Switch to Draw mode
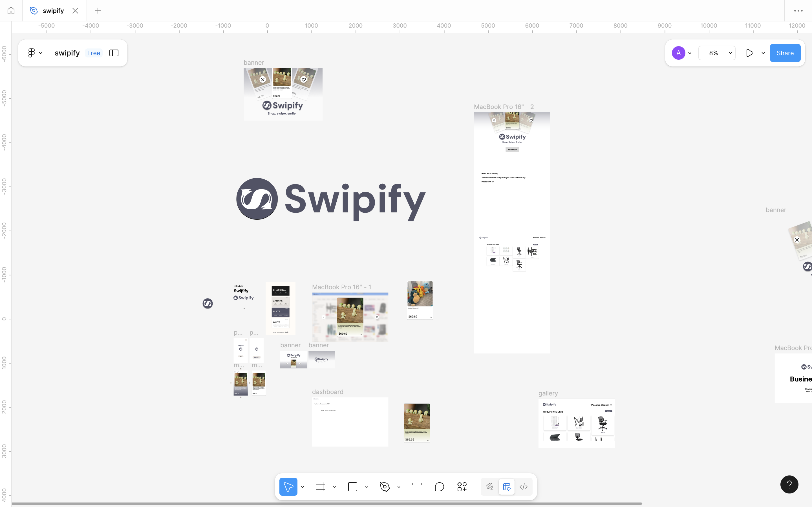This screenshot has height=507, width=812. [489, 486]
